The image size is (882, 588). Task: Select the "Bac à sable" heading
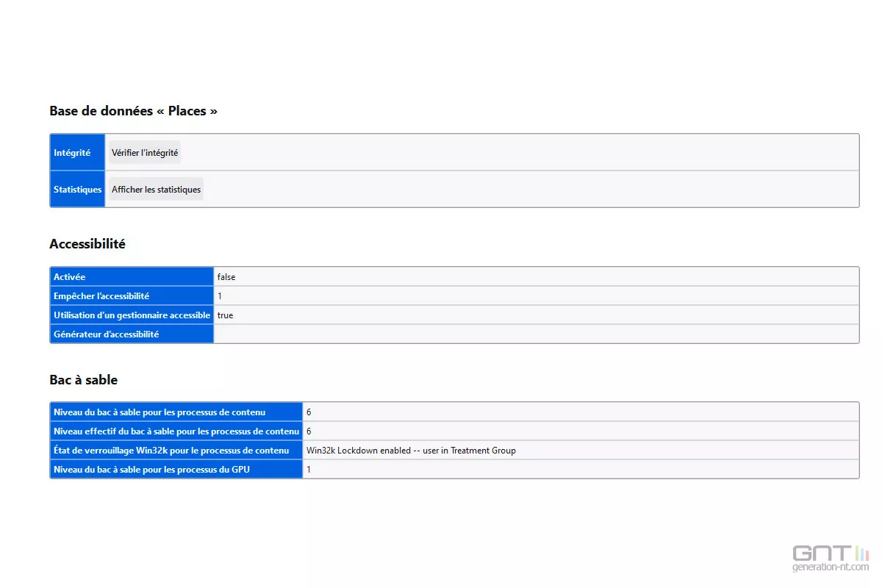coord(84,380)
